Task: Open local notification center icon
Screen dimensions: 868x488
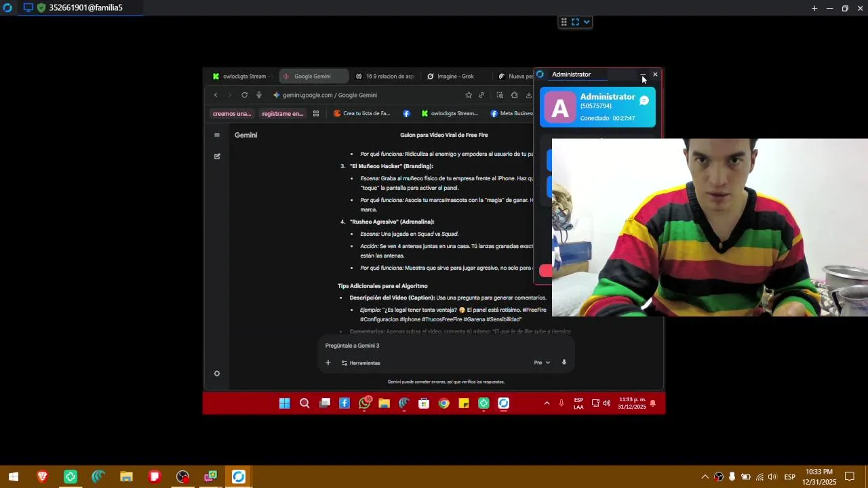Action: [x=850, y=476]
